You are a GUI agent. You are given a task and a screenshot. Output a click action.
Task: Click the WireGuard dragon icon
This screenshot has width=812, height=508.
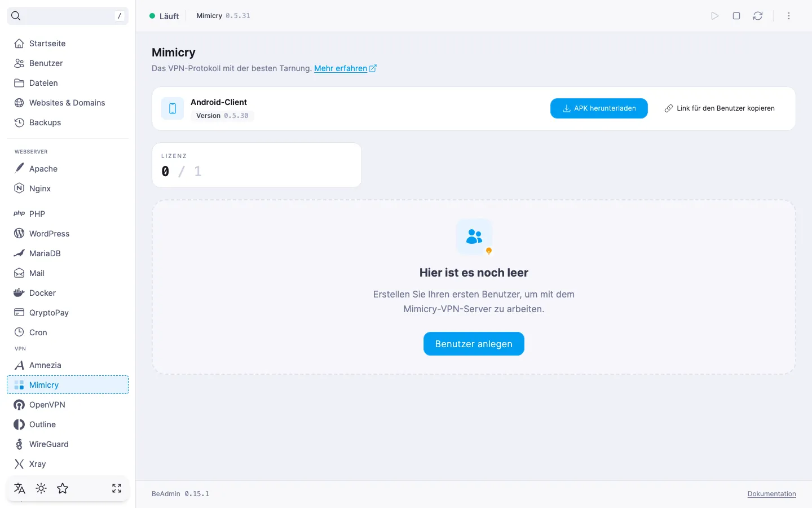click(19, 444)
